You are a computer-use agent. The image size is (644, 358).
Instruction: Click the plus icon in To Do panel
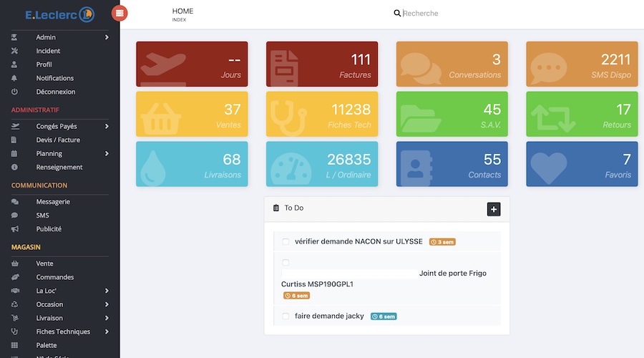pos(494,208)
